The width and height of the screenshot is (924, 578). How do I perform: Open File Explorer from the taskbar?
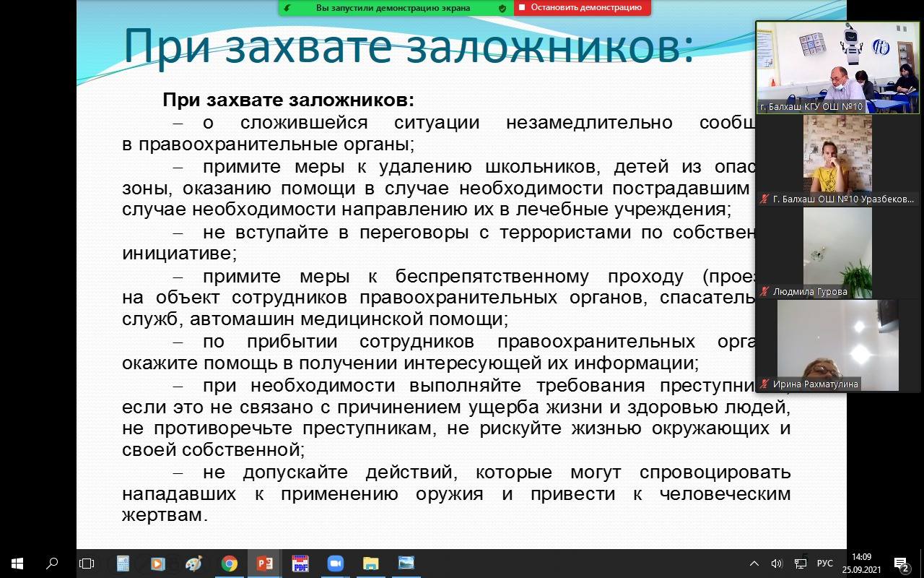[370, 564]
